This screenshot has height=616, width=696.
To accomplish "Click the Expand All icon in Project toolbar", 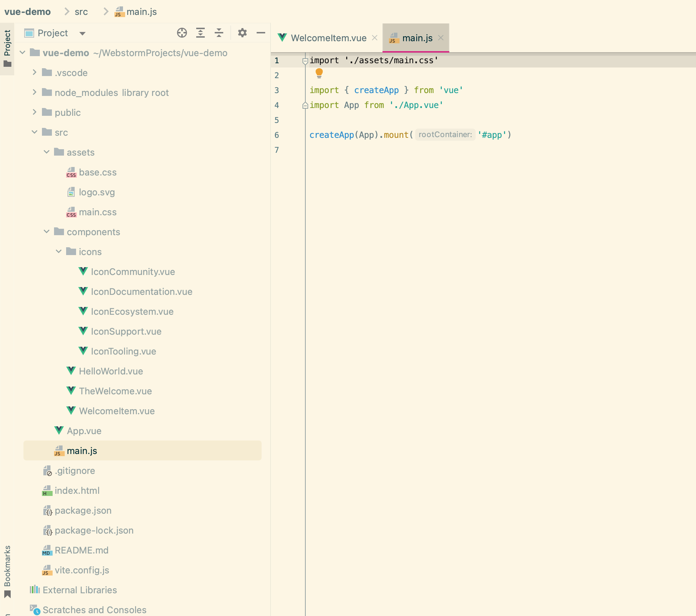I will (200, 33).
